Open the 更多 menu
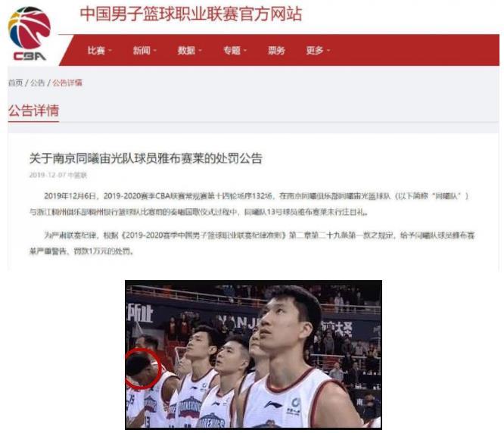Screen dimensions: 504x433 318,51
